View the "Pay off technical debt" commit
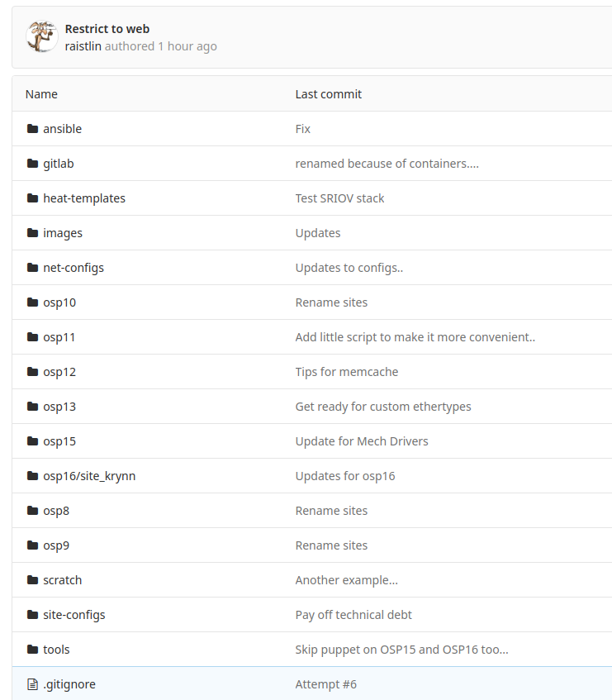The image size is (612, 700). 353,615
